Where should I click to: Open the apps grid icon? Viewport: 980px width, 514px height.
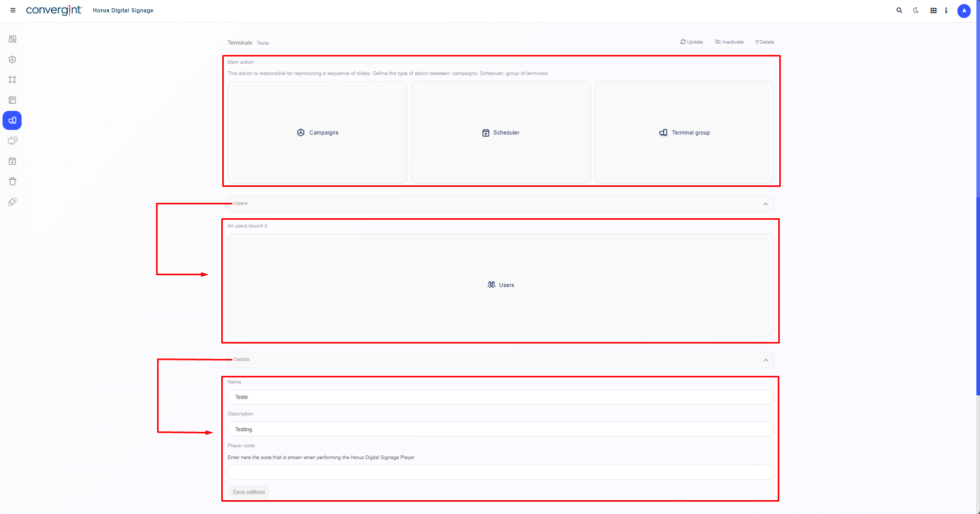(x=933, y=10)
